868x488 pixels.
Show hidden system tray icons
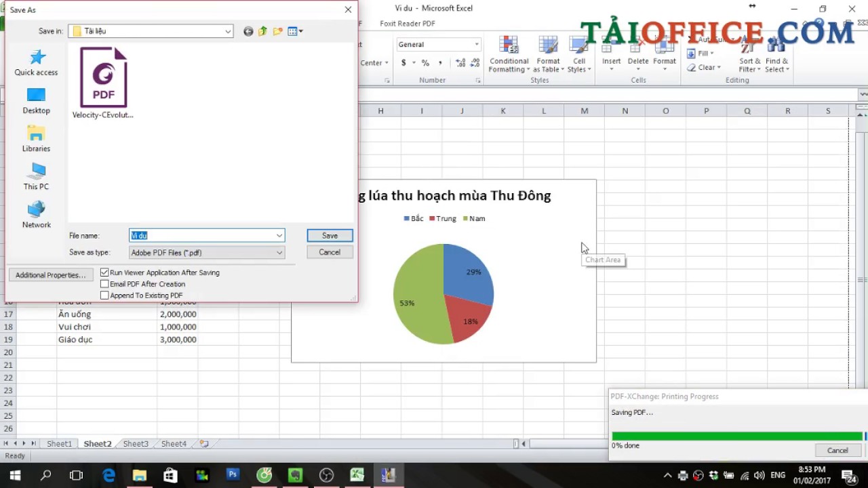pyautogui.click(x=667, y=475)
